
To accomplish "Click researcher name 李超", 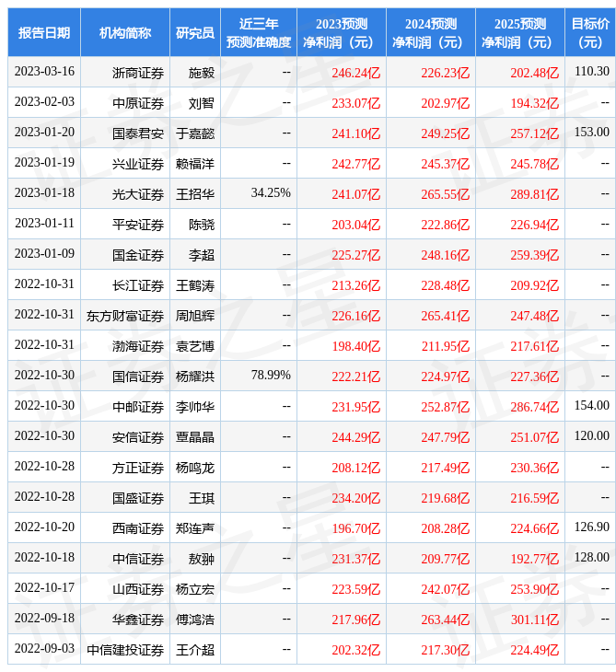I will [x=202, y=255].
